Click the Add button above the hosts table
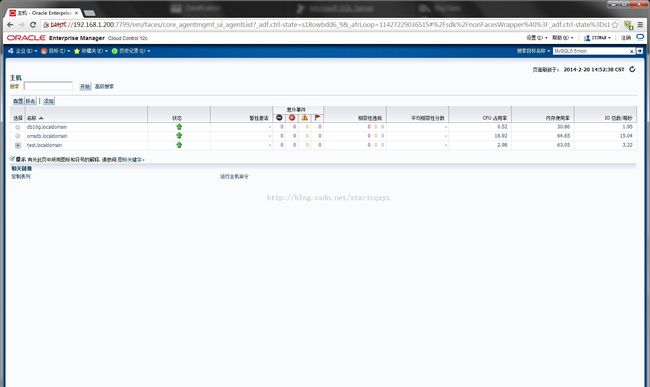650x387 pixels. pyautogui.click(x=49, y=101)
